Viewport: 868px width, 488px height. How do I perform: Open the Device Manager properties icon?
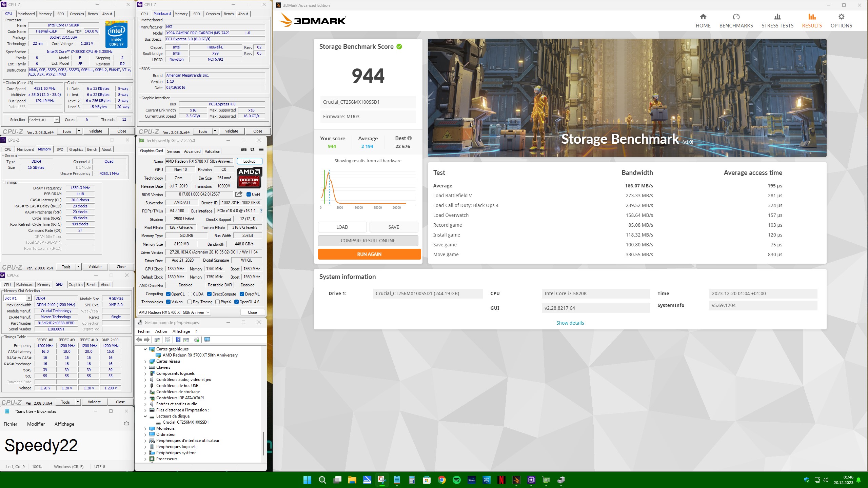(167, 340)
